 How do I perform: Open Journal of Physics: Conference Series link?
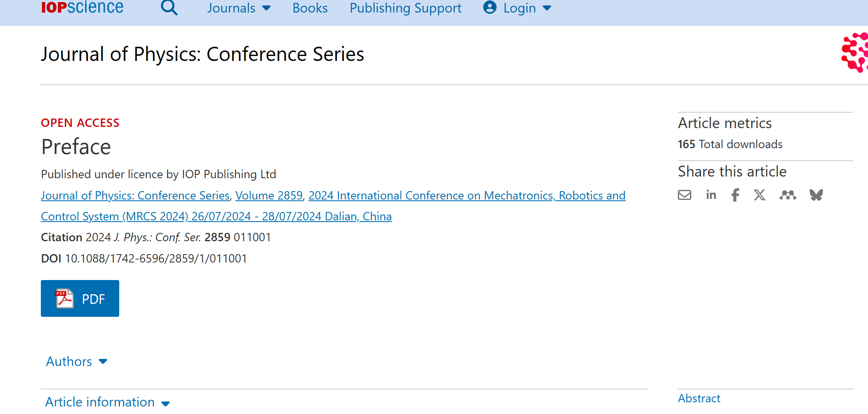(135, 195)
